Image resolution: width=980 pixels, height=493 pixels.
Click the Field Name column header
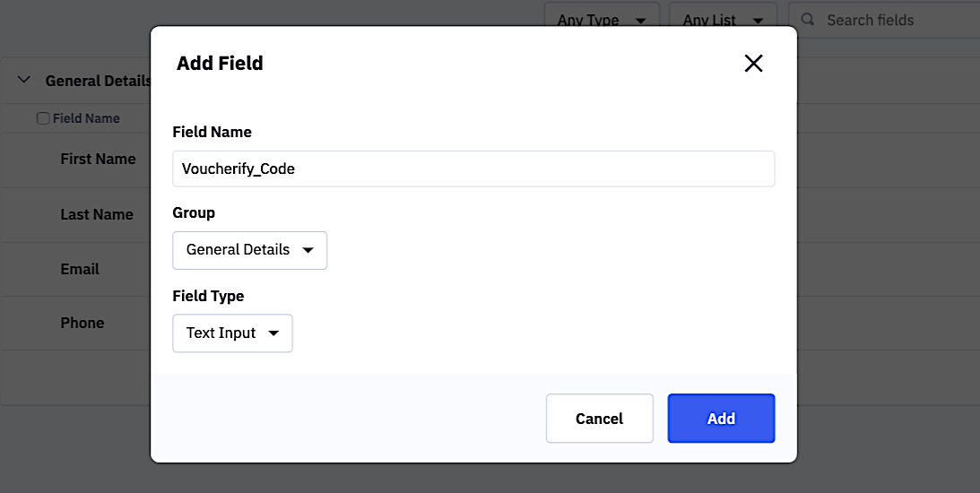pyautogui.click(x=86, y=118)
